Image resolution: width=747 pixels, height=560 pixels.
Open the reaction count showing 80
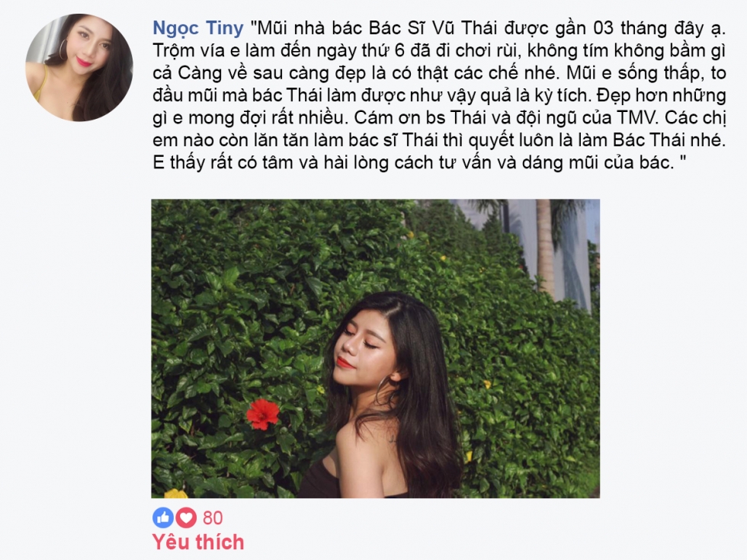pyautogui.click(x=213, y=518)
